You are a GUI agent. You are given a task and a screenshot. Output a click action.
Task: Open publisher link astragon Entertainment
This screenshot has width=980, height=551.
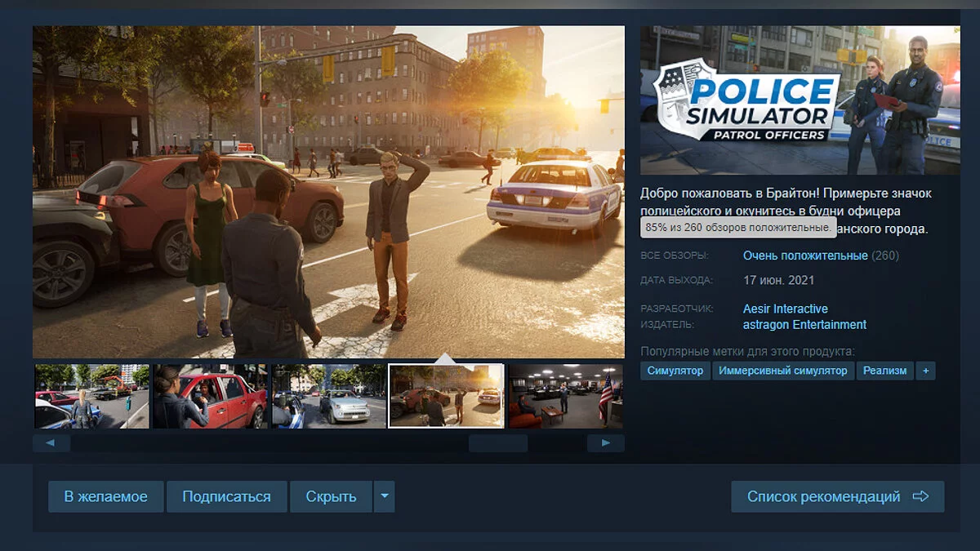point(804,324)
